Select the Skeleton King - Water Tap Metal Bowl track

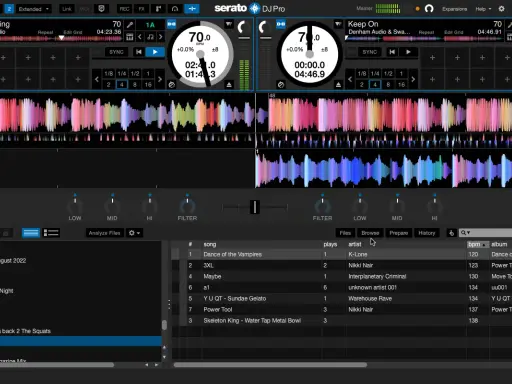(342, 320)
